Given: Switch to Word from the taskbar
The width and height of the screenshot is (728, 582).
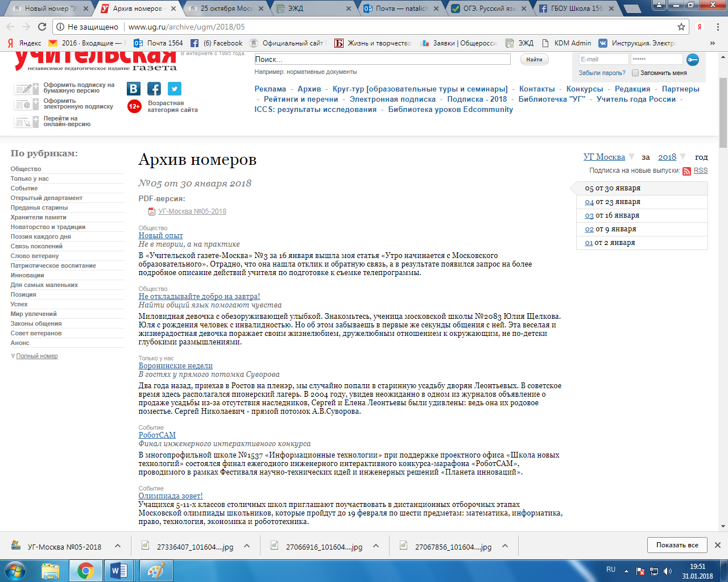Looking at the screenshot, I should [x=119, y=571].
